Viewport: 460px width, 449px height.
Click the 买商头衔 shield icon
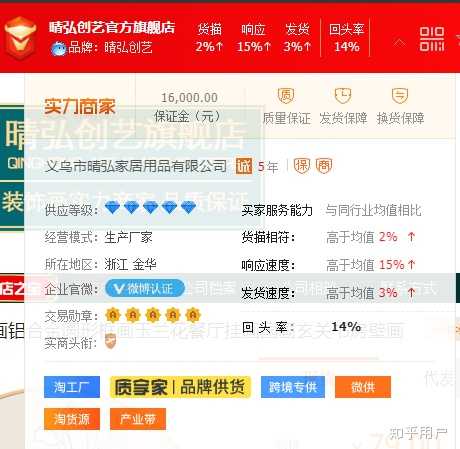tap(110, 342)
